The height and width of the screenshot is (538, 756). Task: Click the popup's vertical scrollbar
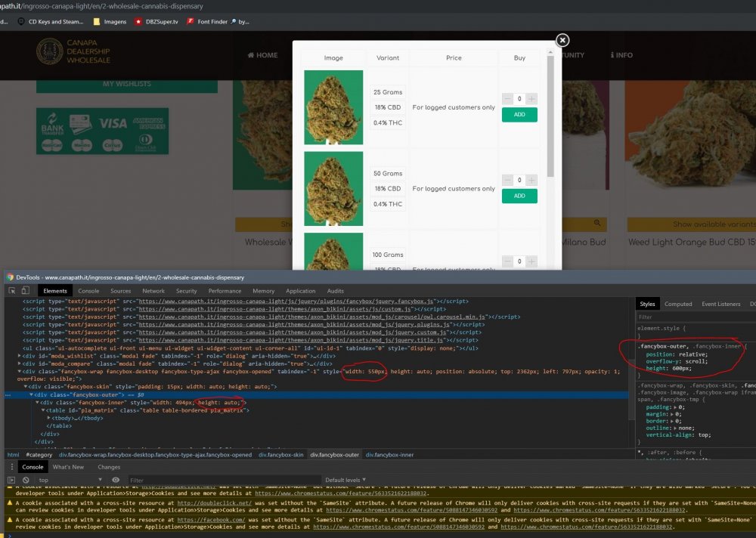(x=550, y=116)
